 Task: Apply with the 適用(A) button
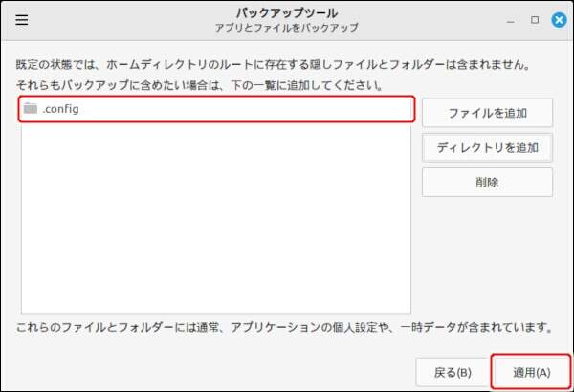point(531,372)
